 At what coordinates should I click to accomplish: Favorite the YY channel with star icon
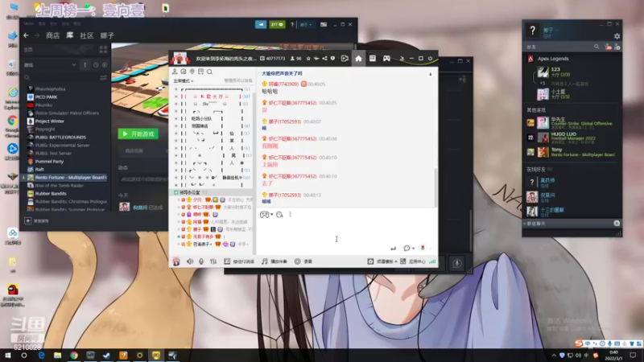[x=308, y=59]
